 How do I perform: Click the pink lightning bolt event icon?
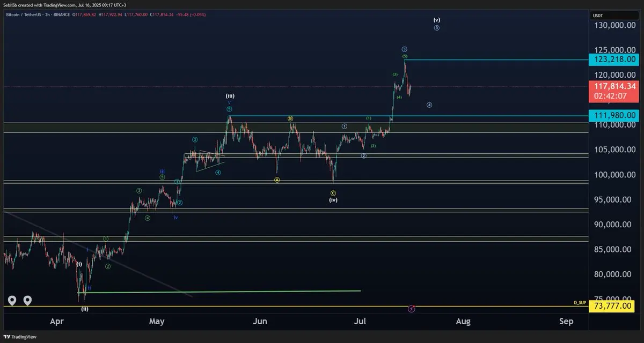(x=411, y=309)
